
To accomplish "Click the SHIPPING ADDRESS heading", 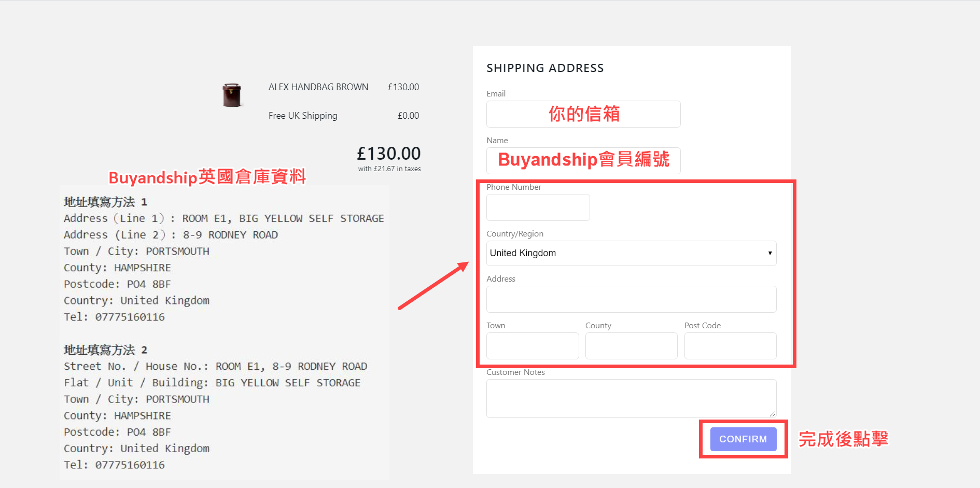I will [x=545, y=68].
